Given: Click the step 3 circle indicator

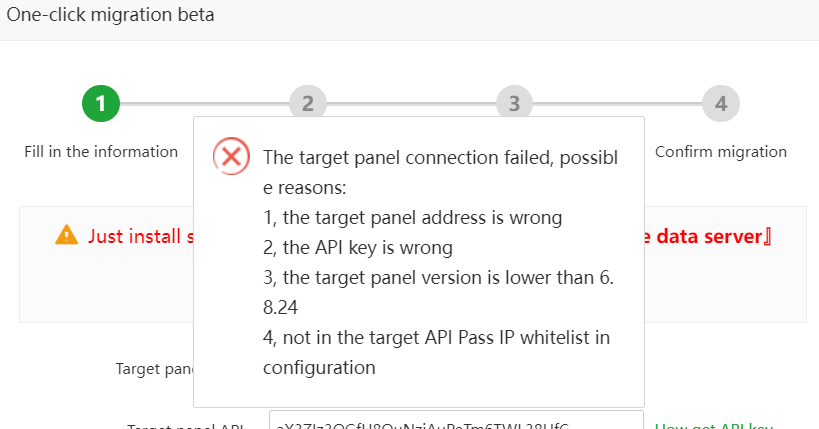Looking at the screenshot, I should tap(514, 102).
